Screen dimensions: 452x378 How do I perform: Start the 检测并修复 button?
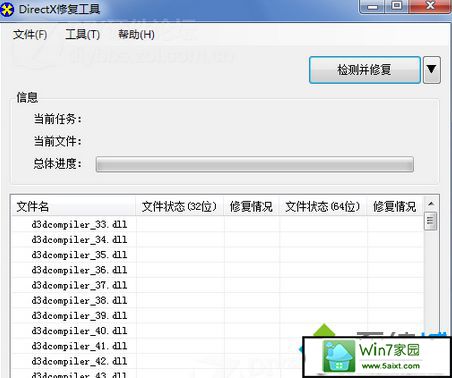pyautogui.click(x=364, y=70)
